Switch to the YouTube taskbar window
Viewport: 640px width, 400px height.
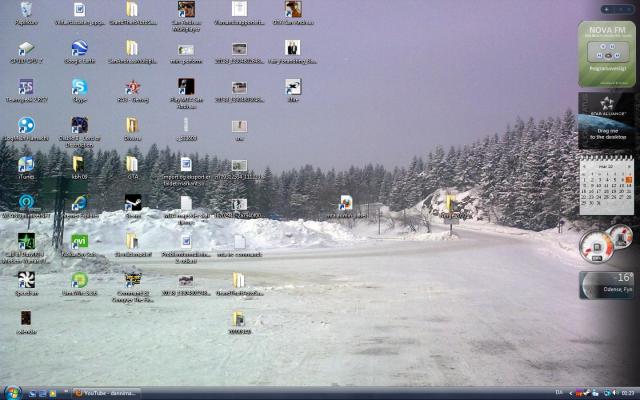(110, 393)
